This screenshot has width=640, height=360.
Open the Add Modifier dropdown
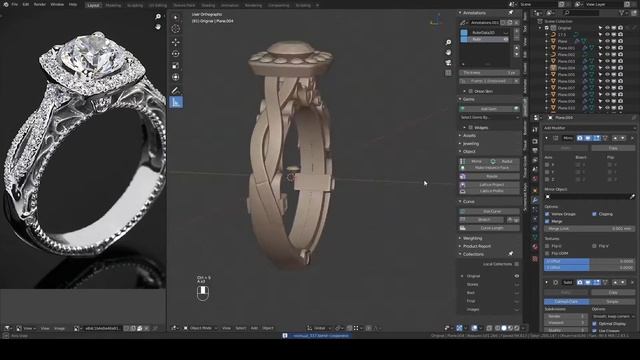pyautogui.click(x=589, y=128)
